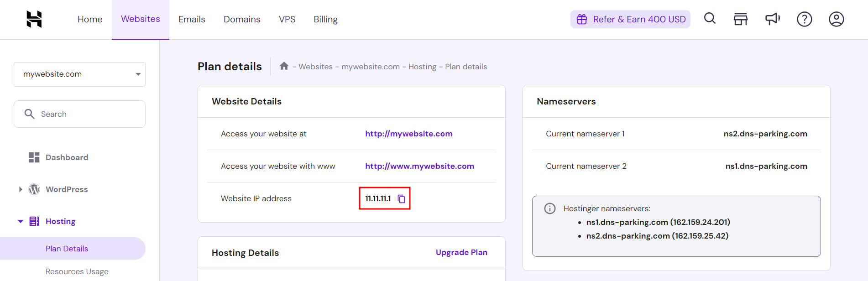Open the help question mark icon
This screenshot has height=281, width=868.
pyautogui.click(x=804, y=19)
